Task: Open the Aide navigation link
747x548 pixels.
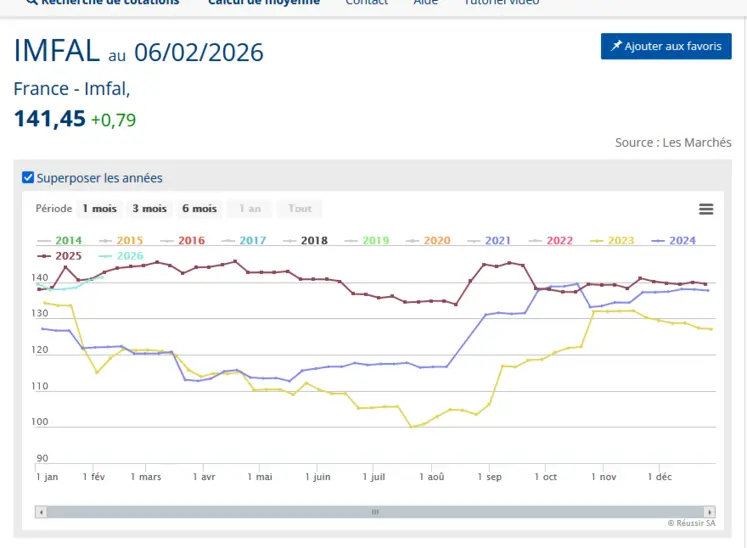Action: click(x=426, y=3)
